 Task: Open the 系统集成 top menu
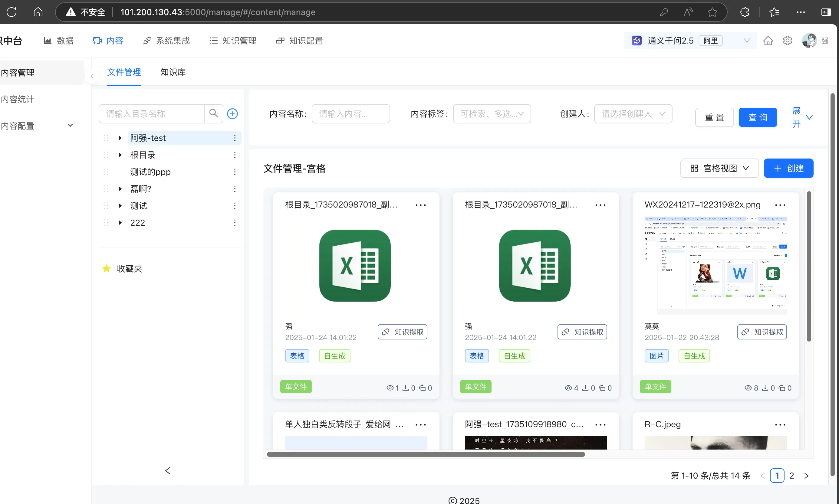click(x=166, y=41)
